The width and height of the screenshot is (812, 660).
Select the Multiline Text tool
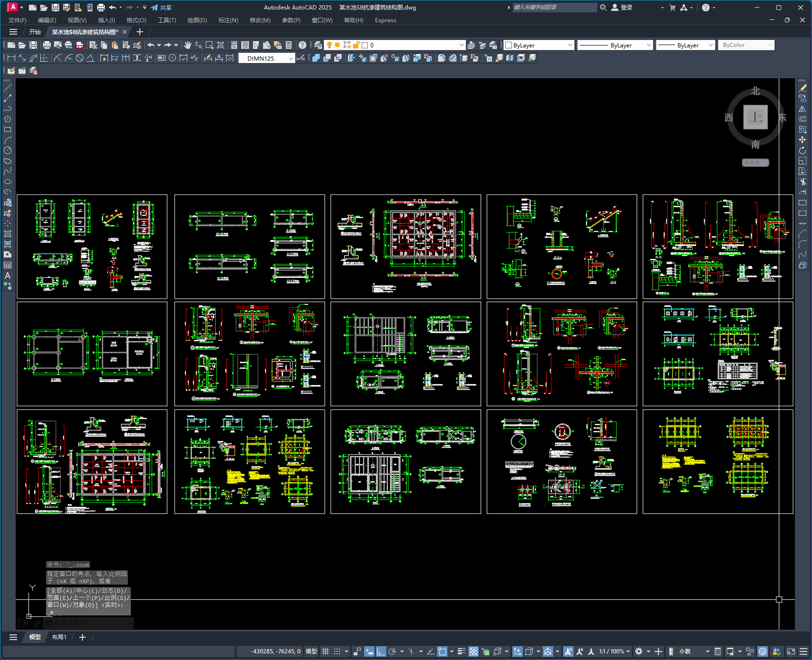point(8,275)
